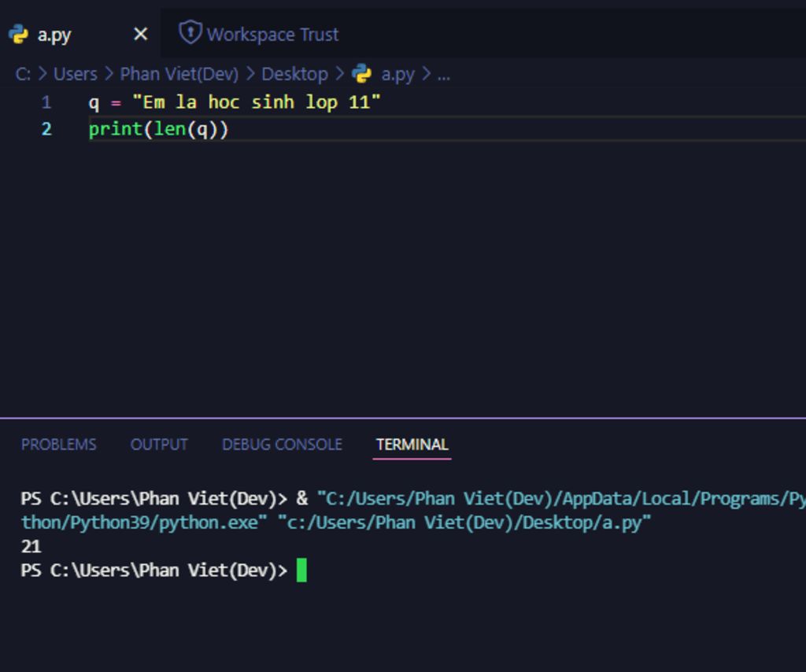Click the Python file icon on the a.py tab
The height and width of the screenshot is (672, 806).
[18, 35]
